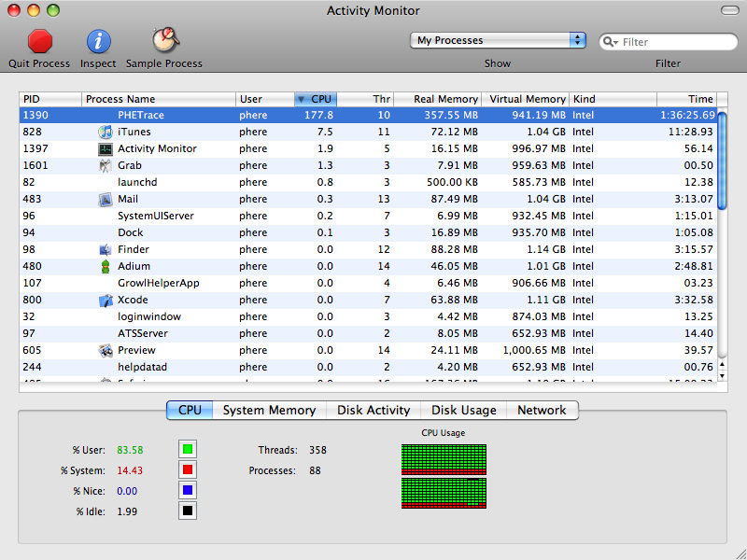Switch to the System Memory tab

click(x=269, y=410)
